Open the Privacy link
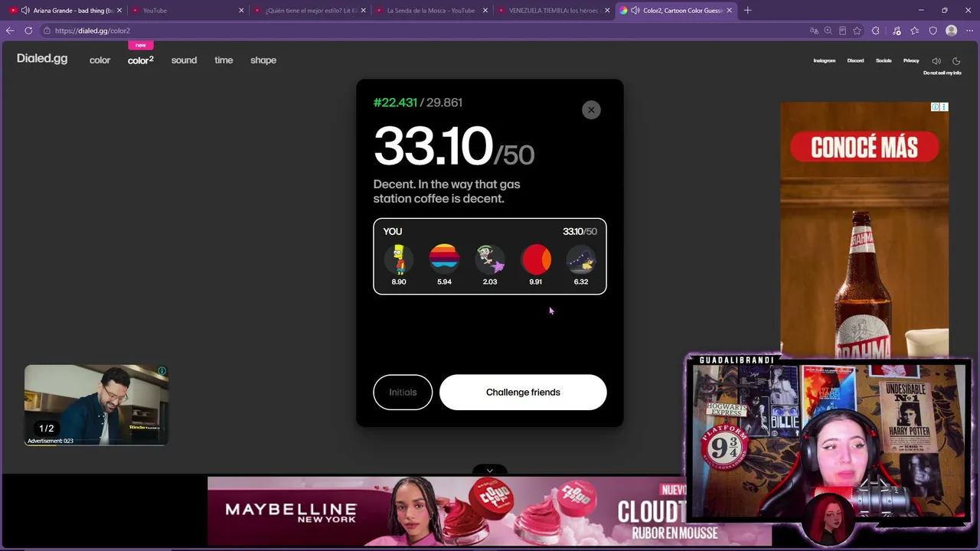 tap(911, 60)
